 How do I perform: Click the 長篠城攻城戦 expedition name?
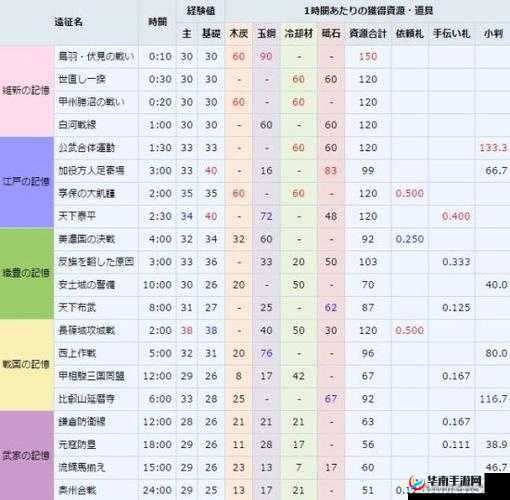(87, 330)
